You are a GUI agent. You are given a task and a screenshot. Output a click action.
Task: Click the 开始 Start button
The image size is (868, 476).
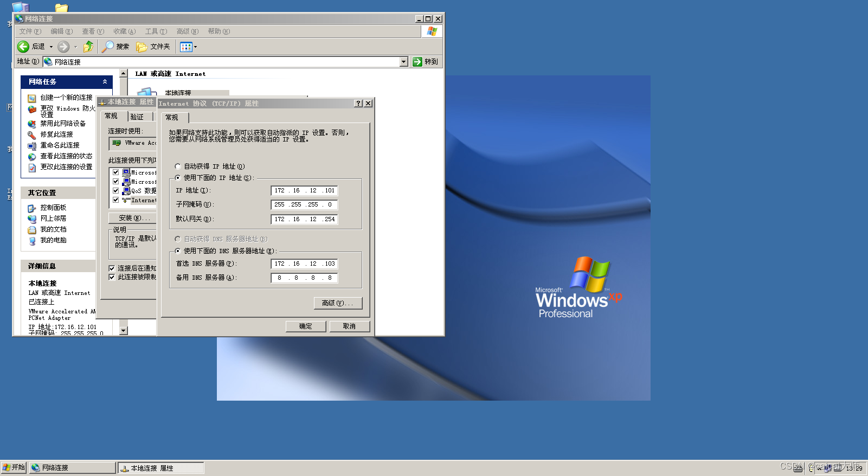[x=14, y=467]
